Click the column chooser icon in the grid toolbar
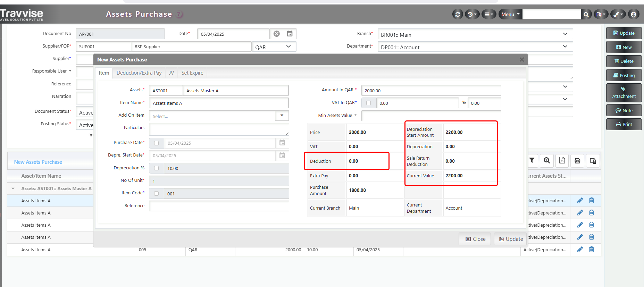Image resolution: width=644 pixels, height=287 pixels. point(593,160)
